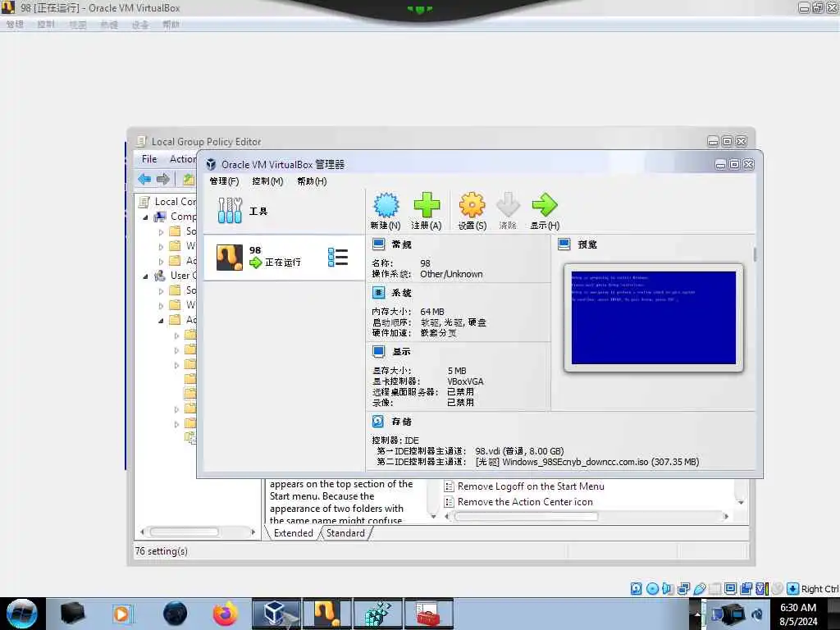Open 管理(F) menu in VirtualBox Manager
Viewport: 840px width, 630px height.
coord(224,181)
